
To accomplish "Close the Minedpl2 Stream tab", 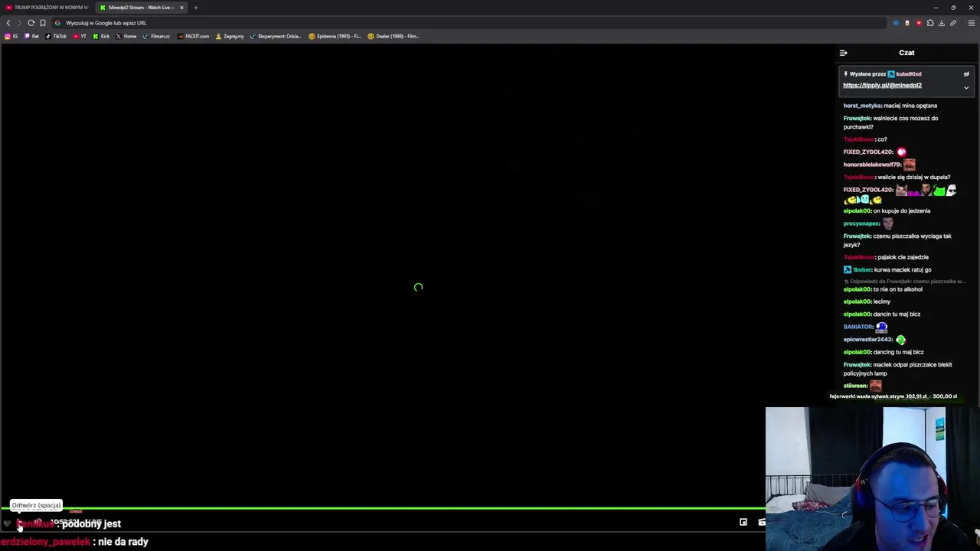I will tap(181, 8).
